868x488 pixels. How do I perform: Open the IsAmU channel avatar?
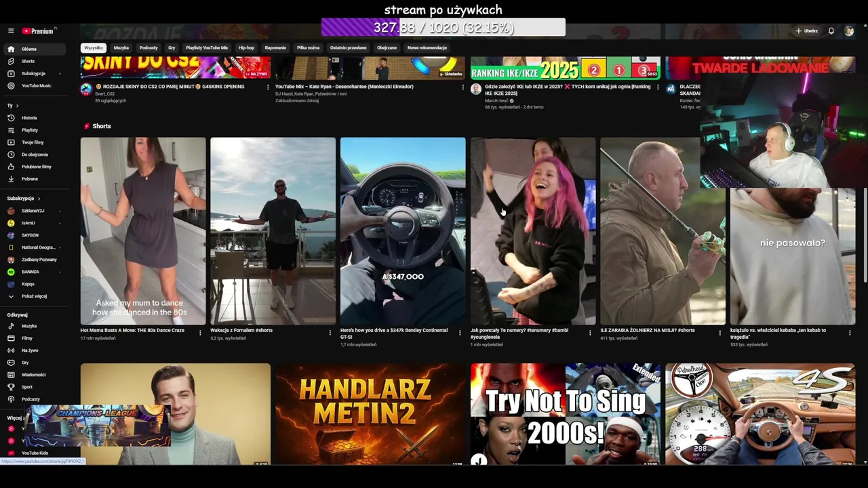point(11,223)
